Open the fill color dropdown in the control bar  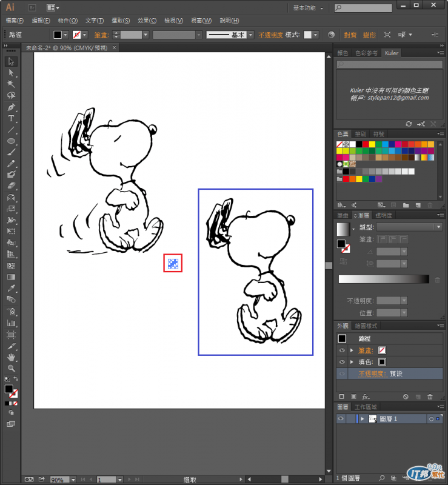pyautogui.click(x=65, y=35)
